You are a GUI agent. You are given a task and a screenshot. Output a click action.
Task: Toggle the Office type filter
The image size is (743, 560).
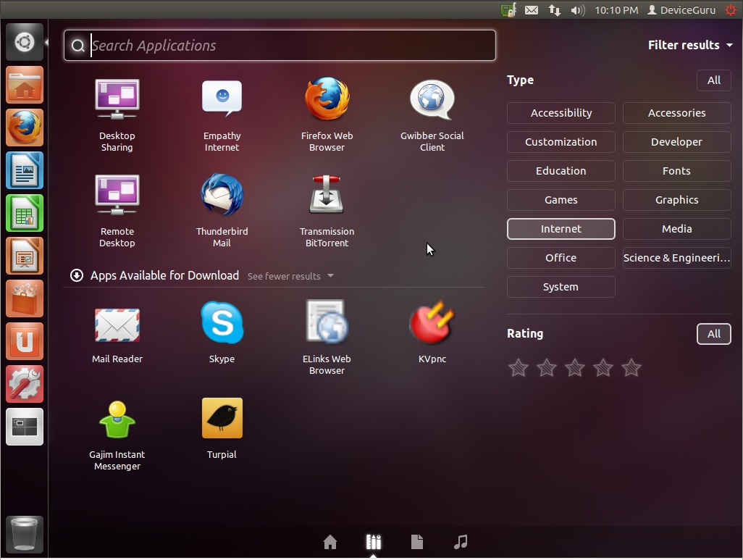click(561, 257)
